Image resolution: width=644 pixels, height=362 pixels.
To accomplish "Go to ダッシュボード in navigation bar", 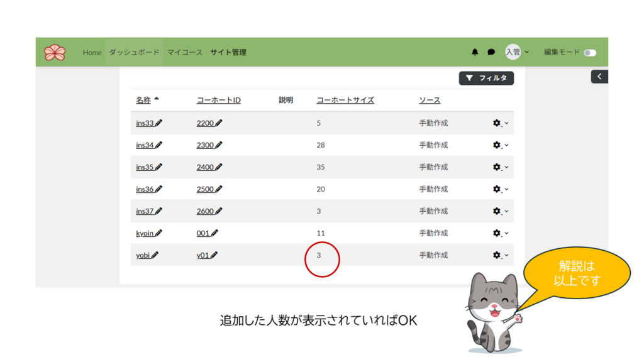I will [134, 52].
